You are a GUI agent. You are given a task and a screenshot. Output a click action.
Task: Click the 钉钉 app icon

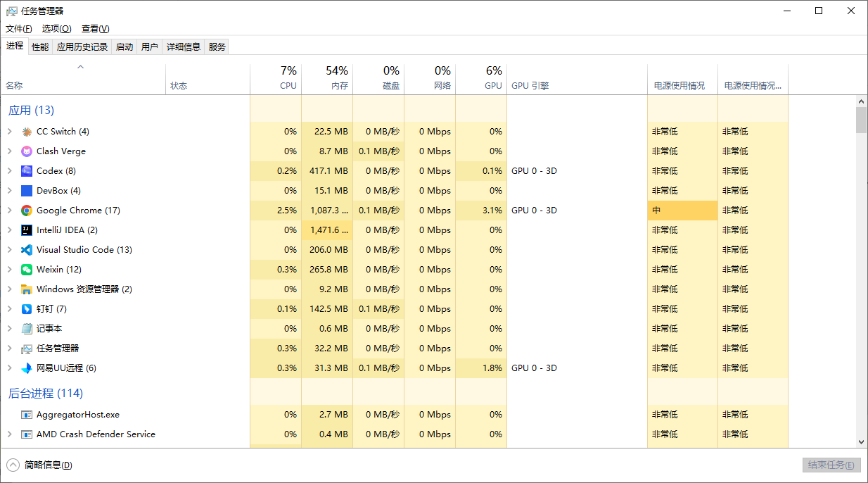coord(27,309)
